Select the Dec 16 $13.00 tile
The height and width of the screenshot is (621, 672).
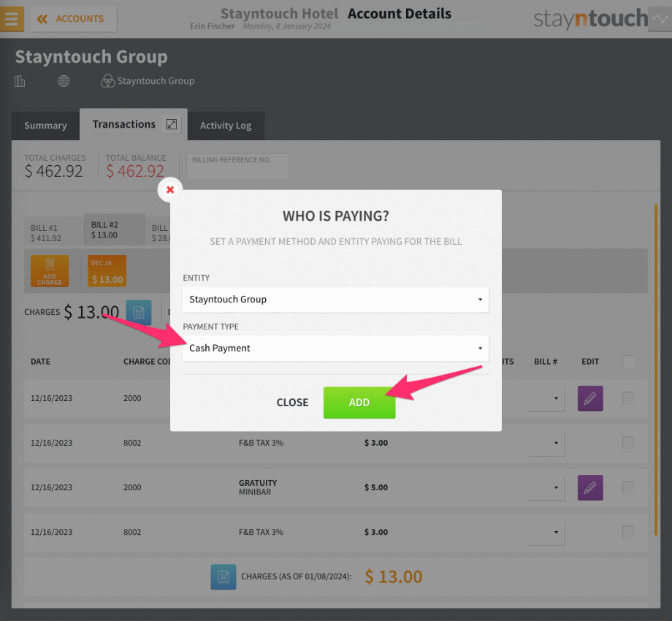point(107,271)
